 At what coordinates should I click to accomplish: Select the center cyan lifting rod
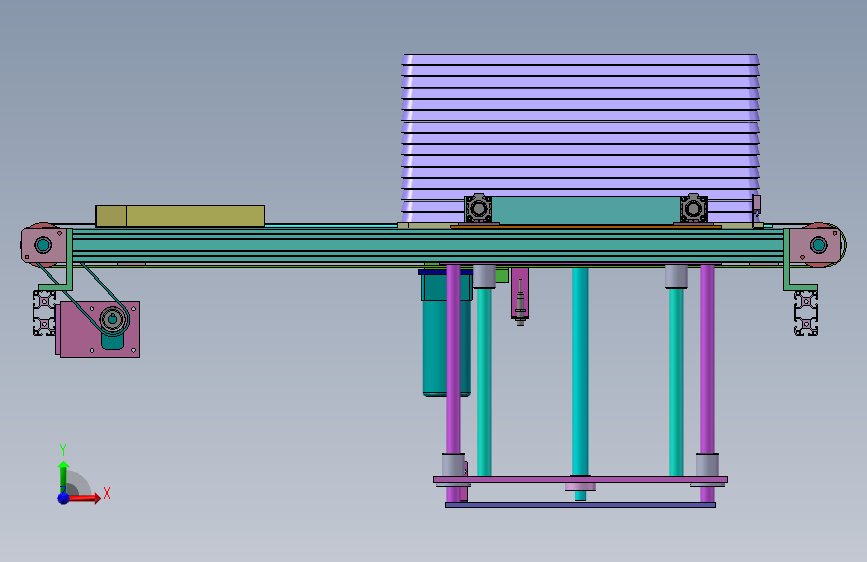tap(580, 372)
